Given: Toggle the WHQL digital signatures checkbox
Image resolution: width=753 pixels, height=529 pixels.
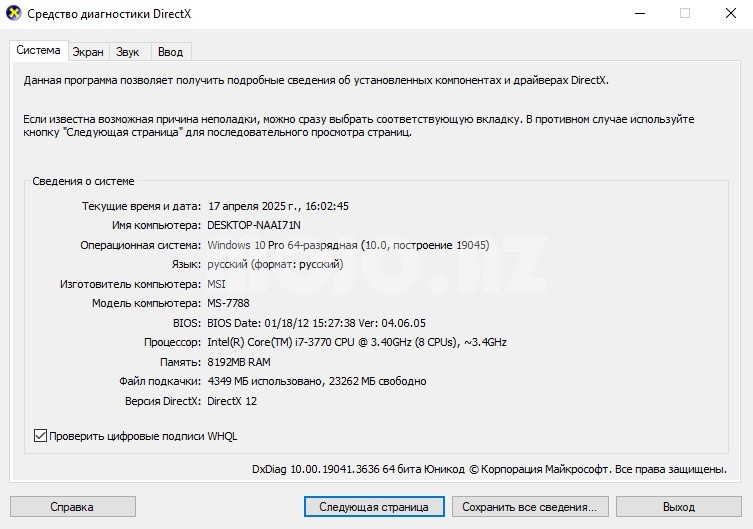Looking at the screenshot, I should click(41, 435).
